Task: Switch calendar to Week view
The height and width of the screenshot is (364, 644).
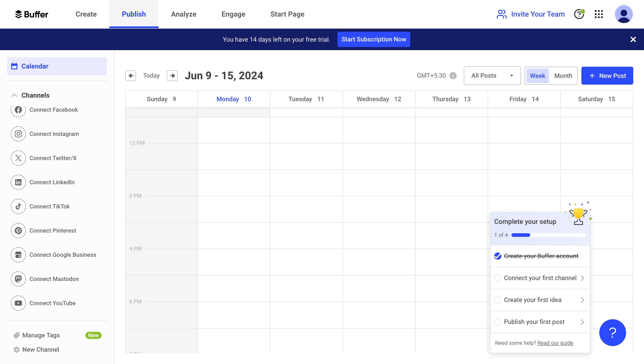Action: click(x=538, y=76)
